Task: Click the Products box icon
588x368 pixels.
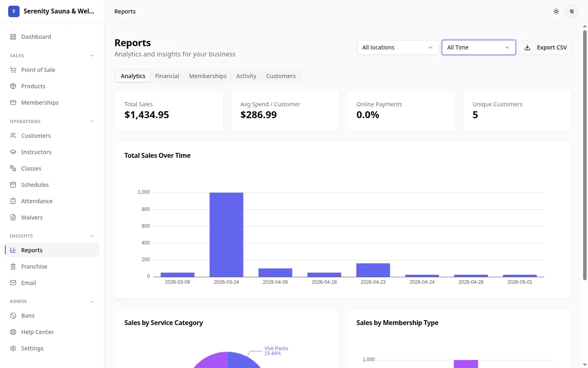Action: point(13,86)
